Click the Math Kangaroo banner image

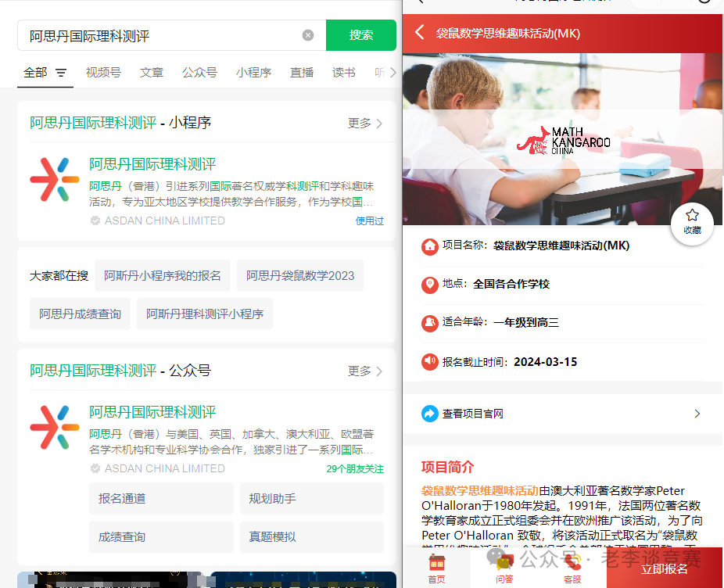pyautogui.click(x=562, y=139)
